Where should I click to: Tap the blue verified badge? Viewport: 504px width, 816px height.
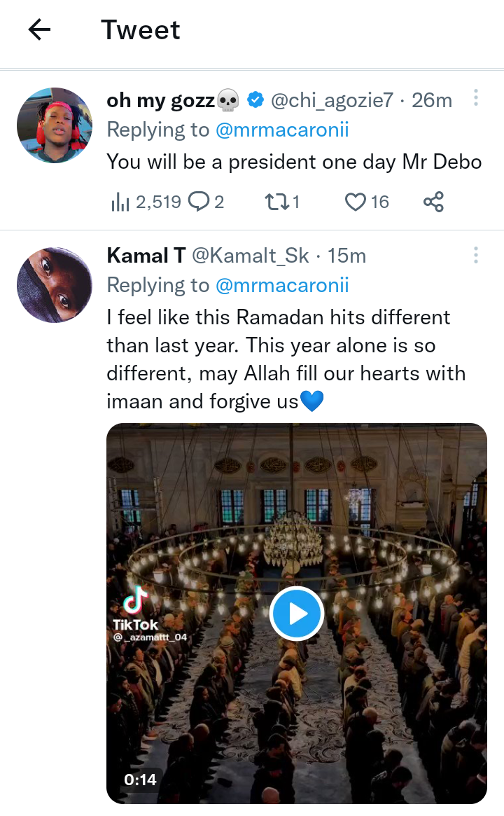(x=255, y=101)
